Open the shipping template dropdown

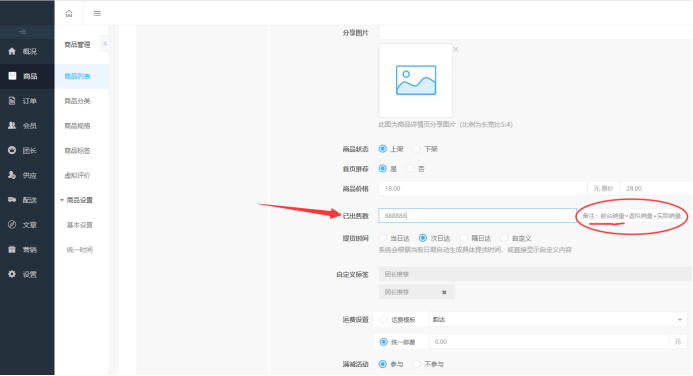coord(558,319)
